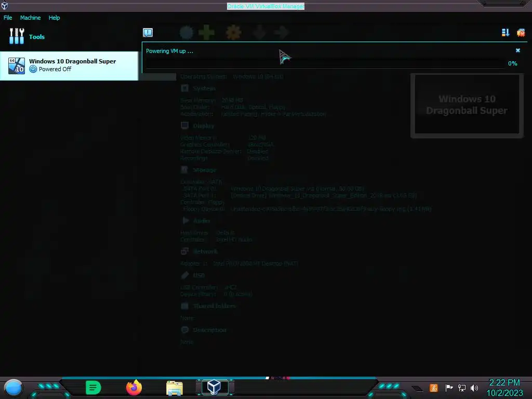This screenshot has height=399, width=532.
Task: Click the notification center icon in toolbar
Action: click(148, 33)
